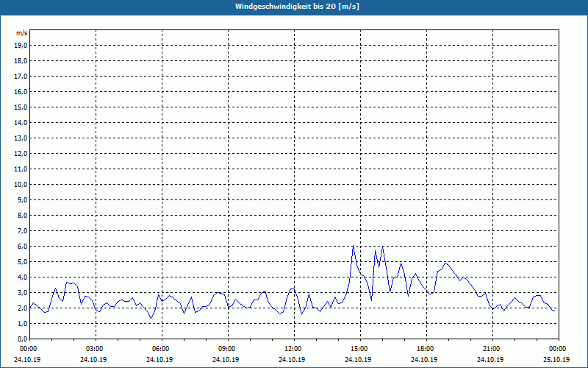This screenshot has width=588, height=368.
Task: Select the 18:00 time label
Action: click(x=426, y=349)
